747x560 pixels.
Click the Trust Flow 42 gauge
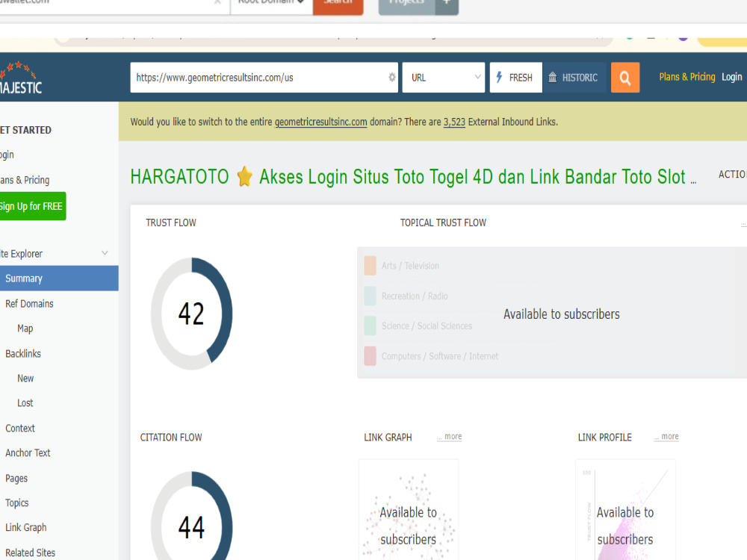coord(191,314)
